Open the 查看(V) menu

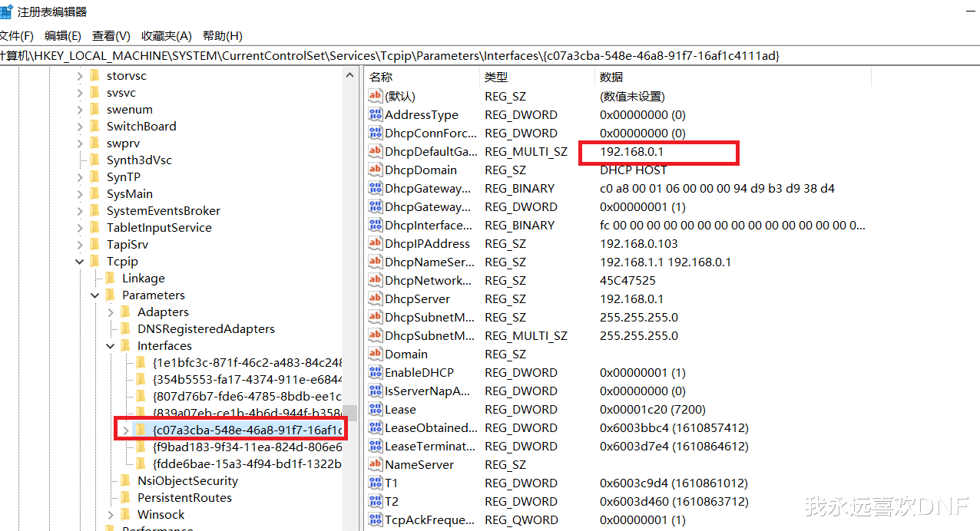111,36
